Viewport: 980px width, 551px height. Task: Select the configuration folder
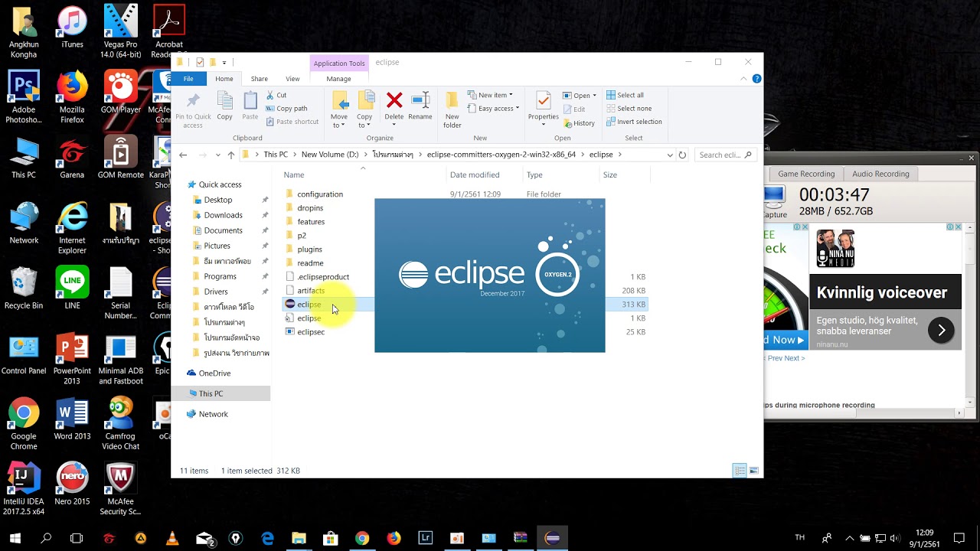(x=320, y=194)
